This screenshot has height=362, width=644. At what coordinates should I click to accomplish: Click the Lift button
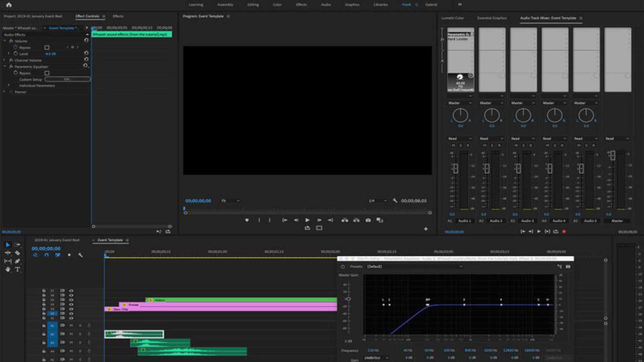[x=344, y=220]
